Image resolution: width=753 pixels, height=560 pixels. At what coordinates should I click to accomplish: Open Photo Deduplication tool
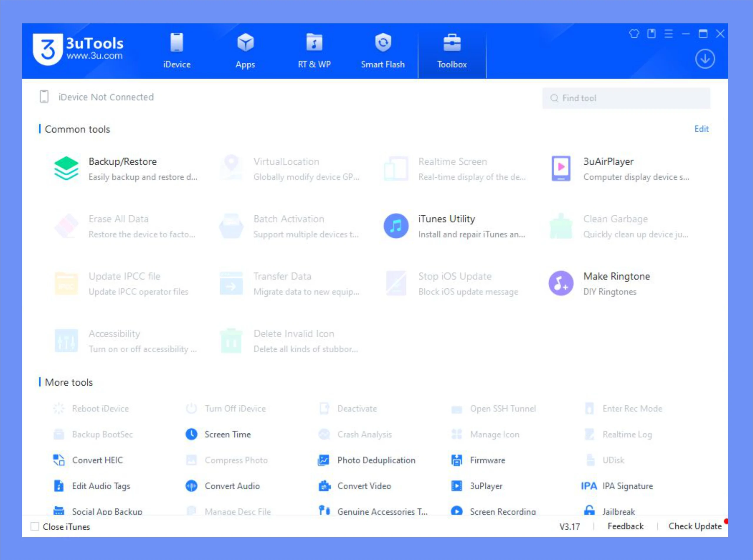tap(376, 460)
